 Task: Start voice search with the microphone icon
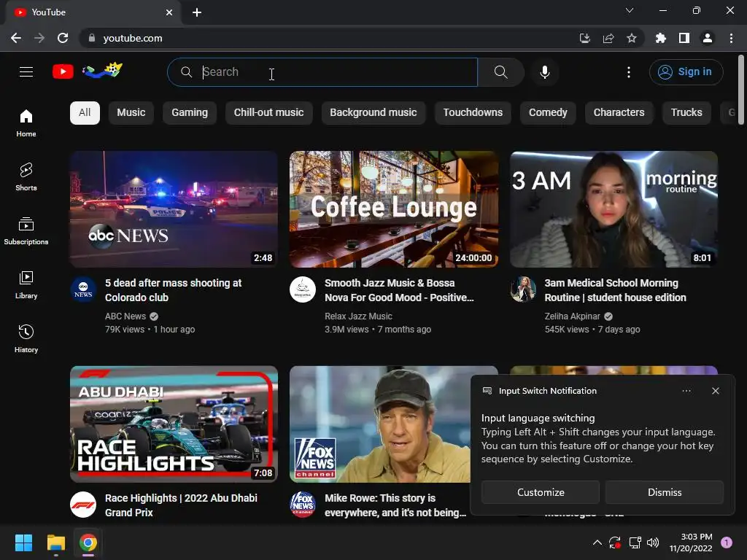click(544, 72)
